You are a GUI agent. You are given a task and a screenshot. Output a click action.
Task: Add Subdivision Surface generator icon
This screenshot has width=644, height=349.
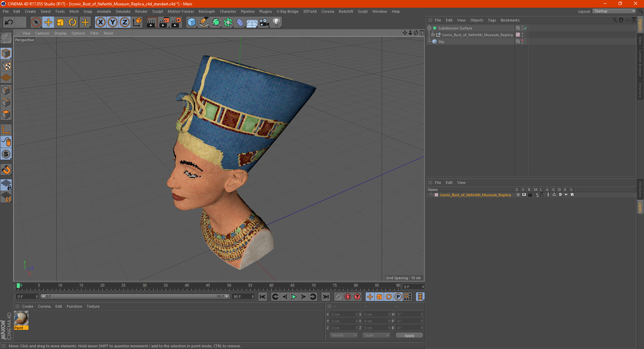click(x=216, y=22)
